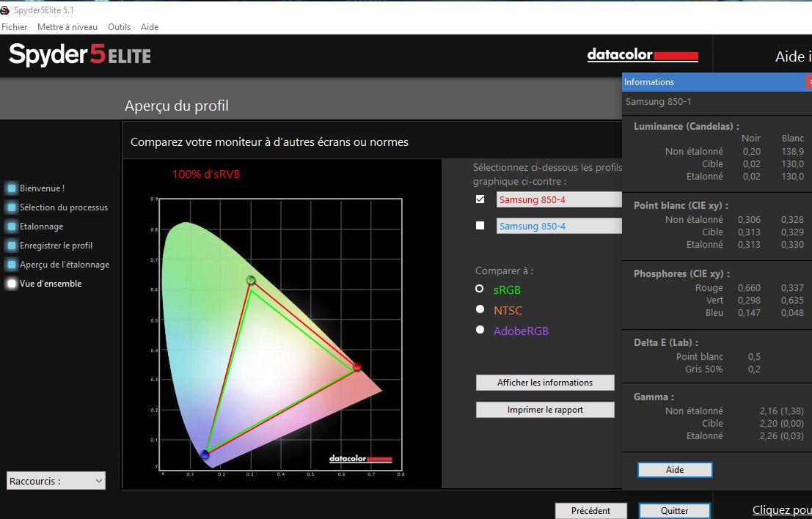Click the Non étalonné white luminance 138,9

coord(793,152)
